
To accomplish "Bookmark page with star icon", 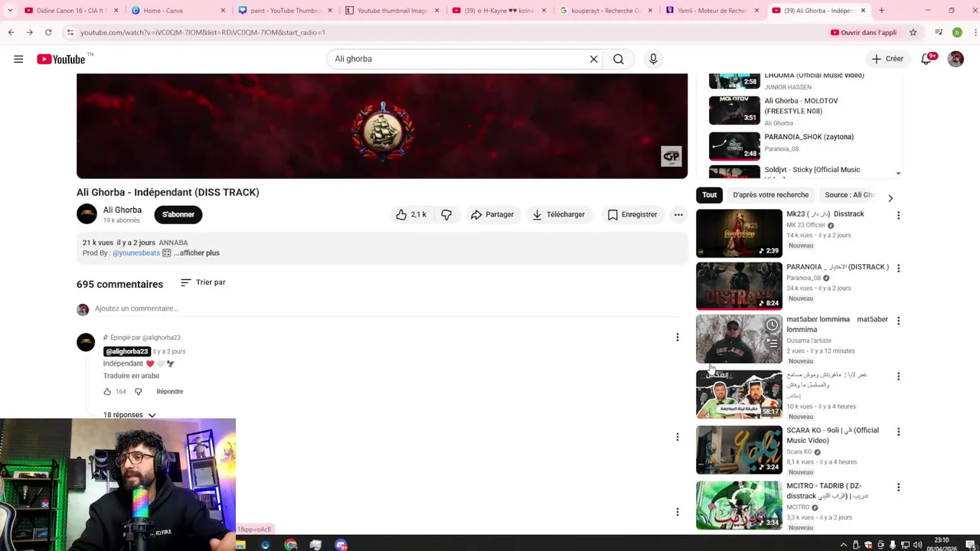I will point(913,32).
